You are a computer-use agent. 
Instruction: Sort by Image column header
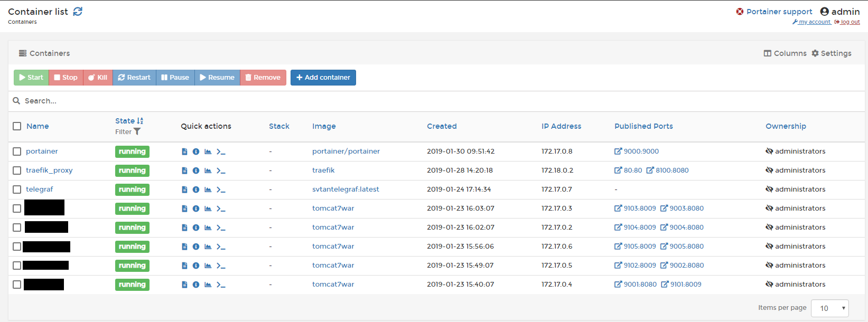tap(324, 126)
